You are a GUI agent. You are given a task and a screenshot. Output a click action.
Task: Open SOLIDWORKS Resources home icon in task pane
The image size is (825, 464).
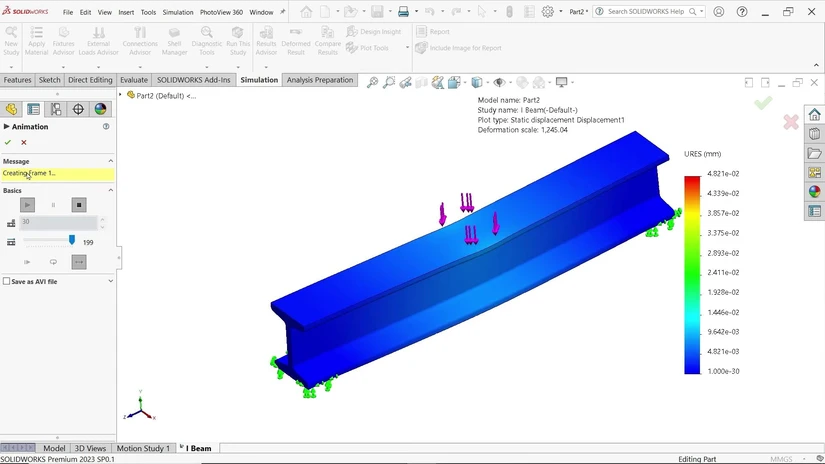coord(814,116)
